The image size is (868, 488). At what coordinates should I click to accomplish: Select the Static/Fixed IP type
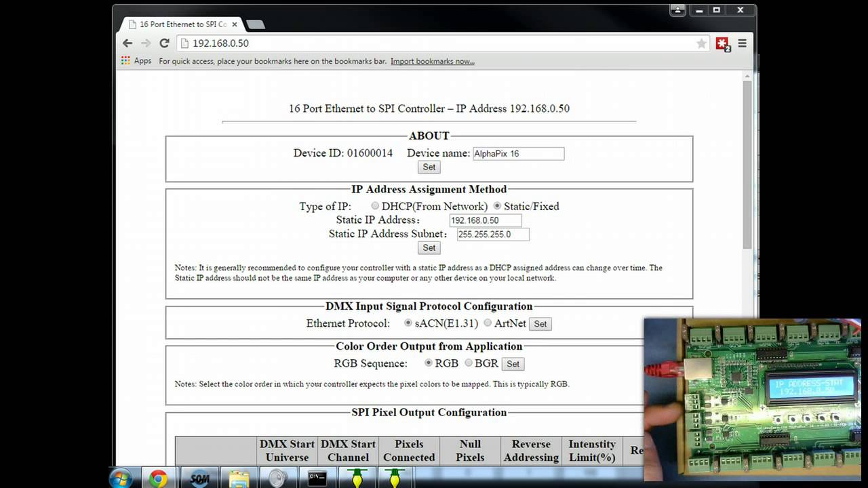tap(497, 206)
